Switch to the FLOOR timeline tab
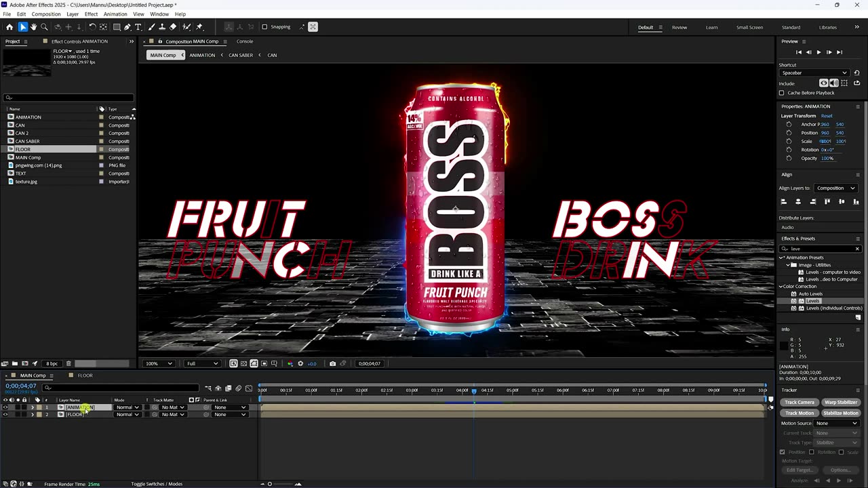 pyautogui.click(x=85, y=375)
